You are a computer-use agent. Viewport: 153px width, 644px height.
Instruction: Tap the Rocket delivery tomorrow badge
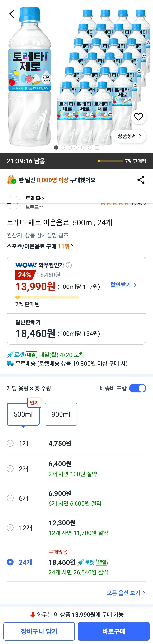22,355
